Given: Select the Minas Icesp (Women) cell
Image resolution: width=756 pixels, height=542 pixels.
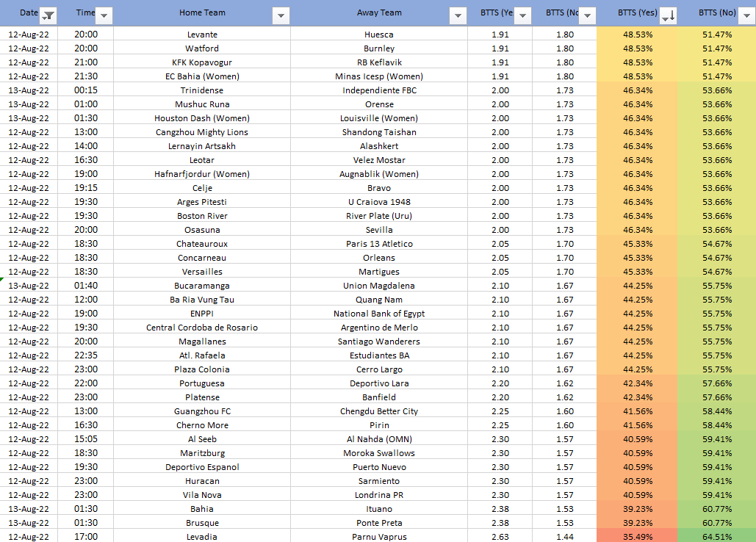Looking at the screenshot, I should pos(379,76).
